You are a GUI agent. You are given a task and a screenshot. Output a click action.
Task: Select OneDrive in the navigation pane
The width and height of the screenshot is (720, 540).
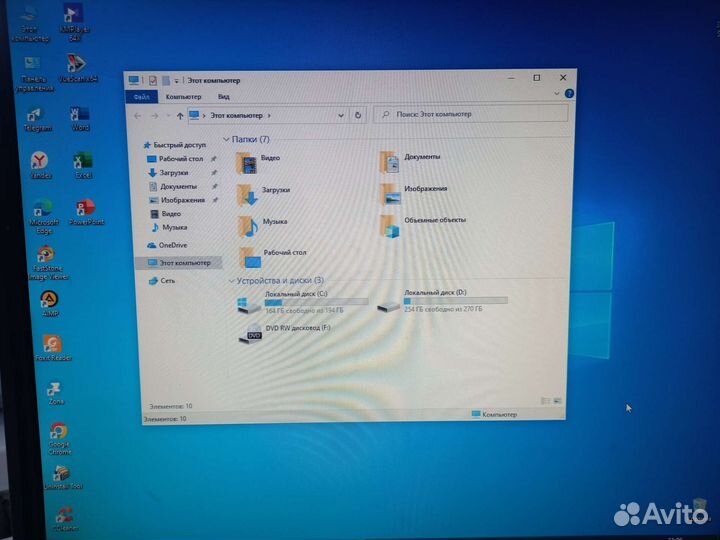click(x=172, y=245)
